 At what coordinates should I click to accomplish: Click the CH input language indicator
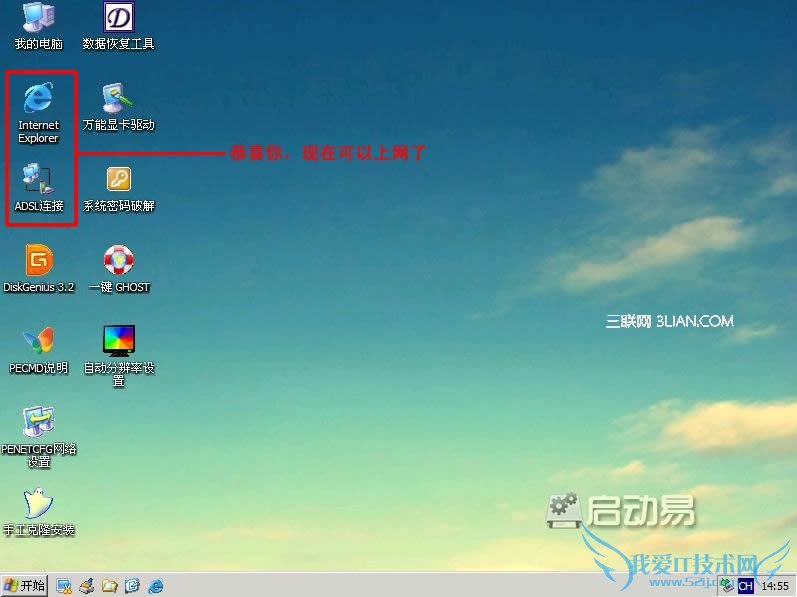click(745, 586)
